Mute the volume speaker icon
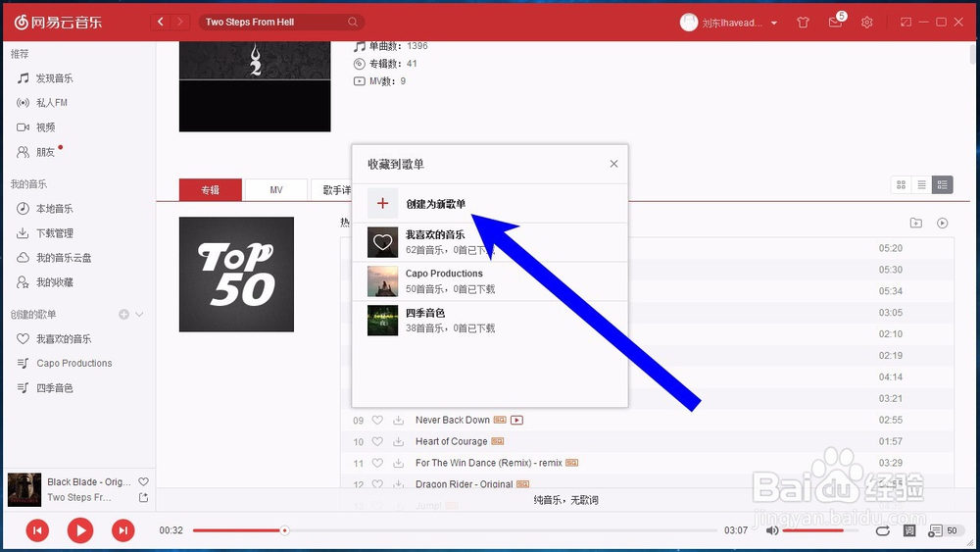Screen dimensions: 980x552 point(772,530)
